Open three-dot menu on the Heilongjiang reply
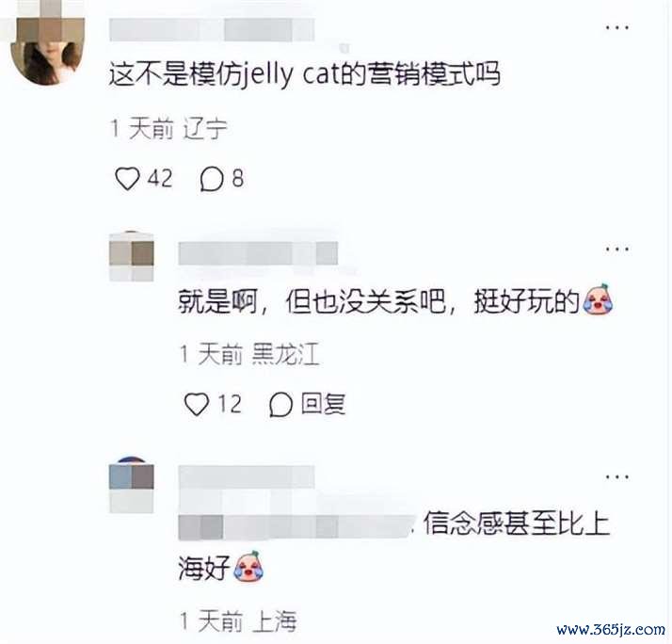The image size is (672, 644). [x=617, y=250]
